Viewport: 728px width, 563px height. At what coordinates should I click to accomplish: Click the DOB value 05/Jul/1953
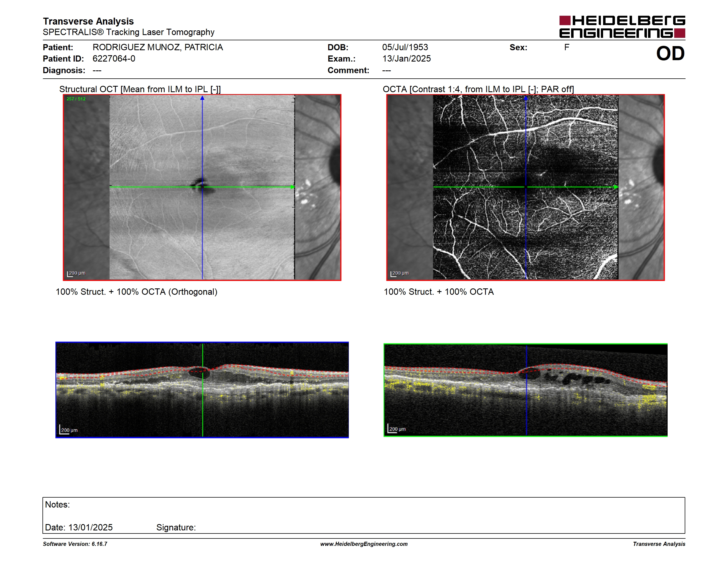405,47
